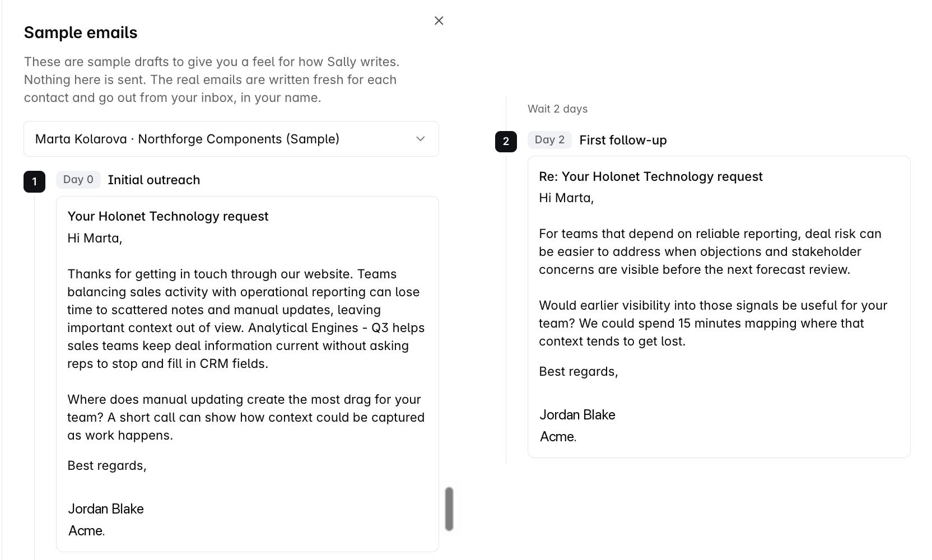Click "Hi Marta," in the initial outreach email

coord(95,238)
